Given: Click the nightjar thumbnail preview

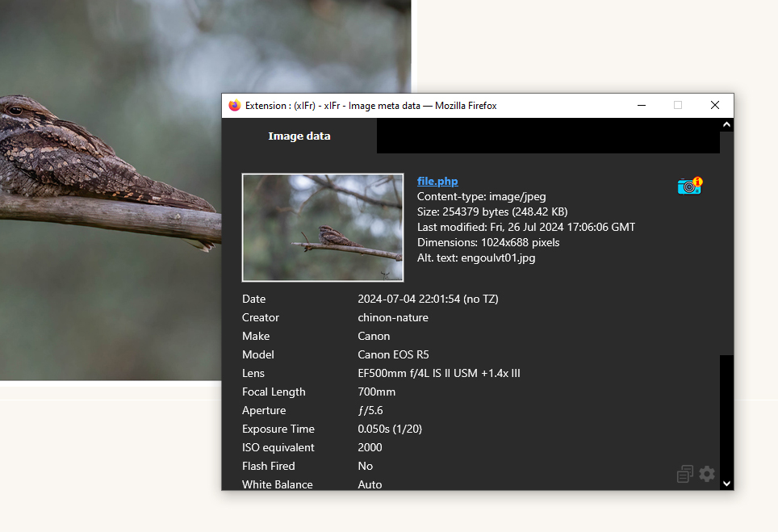Looking at the screenshot, I should coord(323,228).
